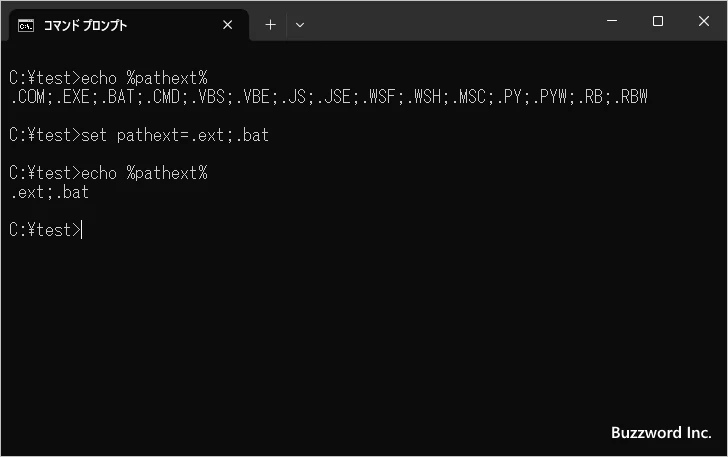Click the empty title bar area
The height and width of the screenshot is (457, 728).
(455, 21)
